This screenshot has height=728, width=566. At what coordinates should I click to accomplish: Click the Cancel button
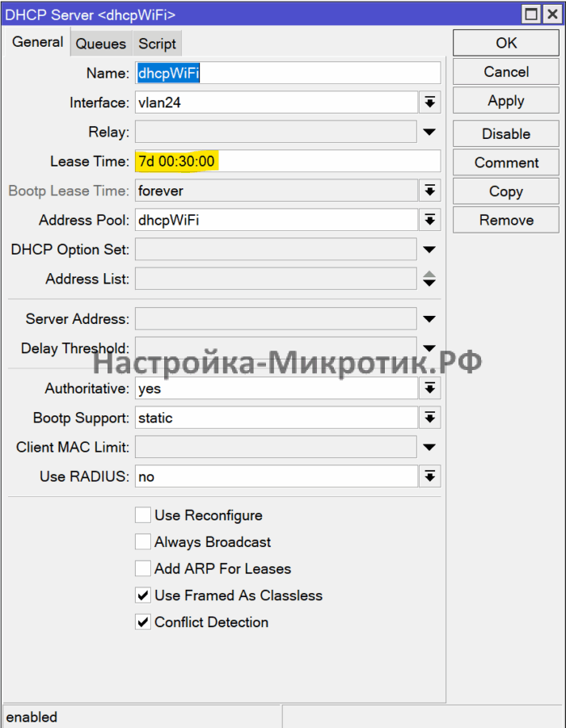click(x=505, y=71)
